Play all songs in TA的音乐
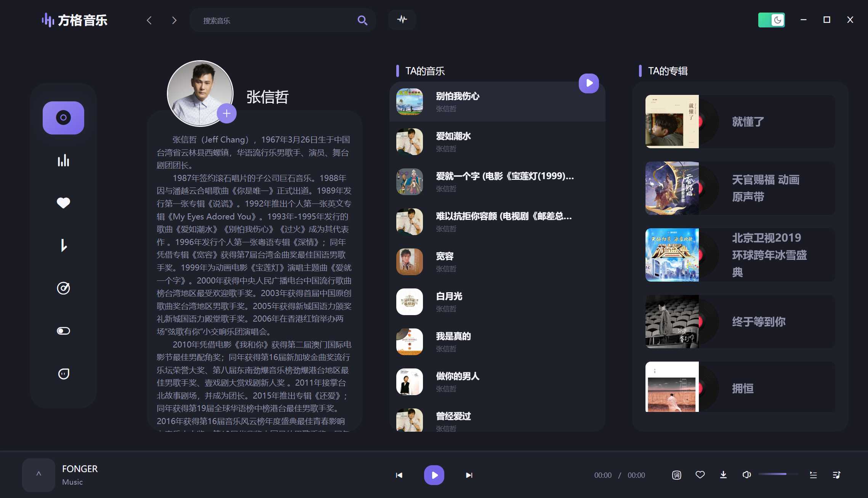 coord(589,83)
